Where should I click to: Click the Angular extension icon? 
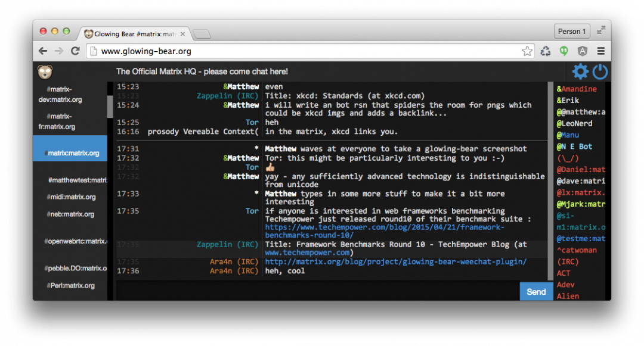pyautogui.click(x=583, y=51)
